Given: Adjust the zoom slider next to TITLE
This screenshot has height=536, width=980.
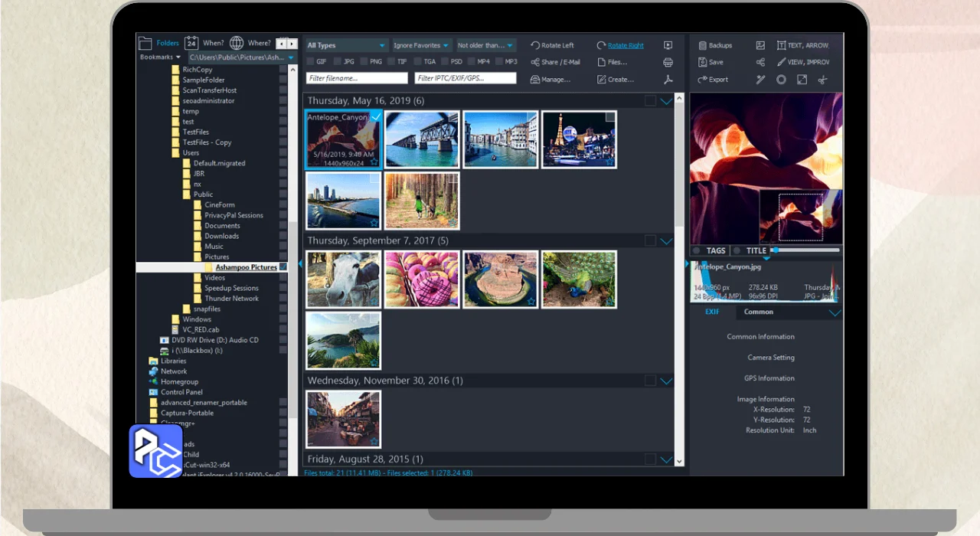Looking at the screenshot, I should pos(775,250).
